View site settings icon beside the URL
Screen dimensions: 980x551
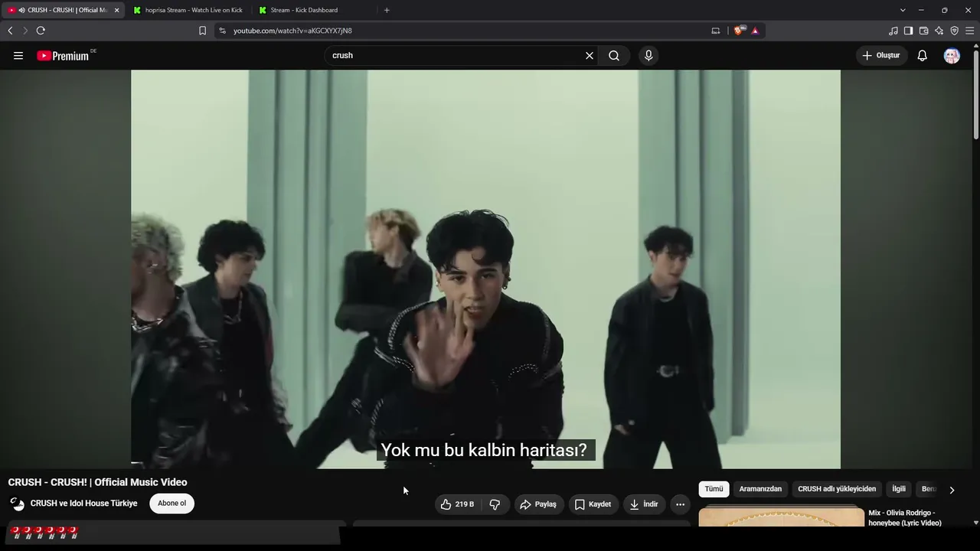tap(222, 31)
